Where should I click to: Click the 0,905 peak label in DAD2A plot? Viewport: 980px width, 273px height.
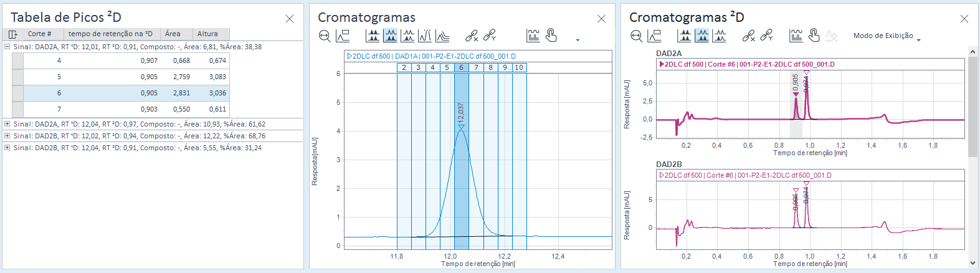[796, 82]
